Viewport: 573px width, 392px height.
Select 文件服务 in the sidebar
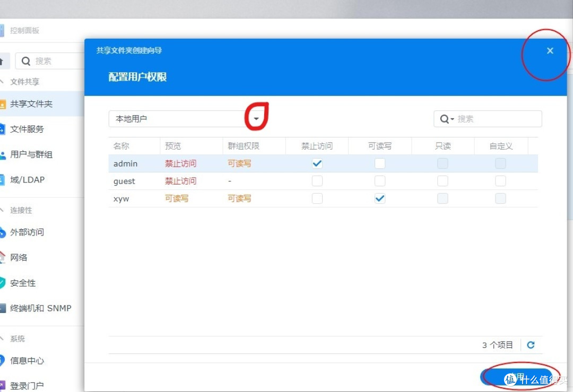(x=30, y=129)
